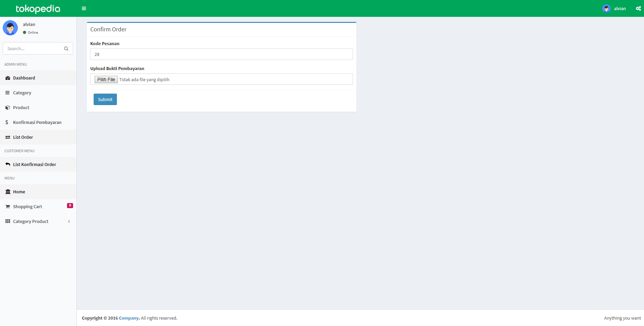This screenshot has width=644, height=326.
Task: Submit the payment confirmation form
Action: point(105,99)
